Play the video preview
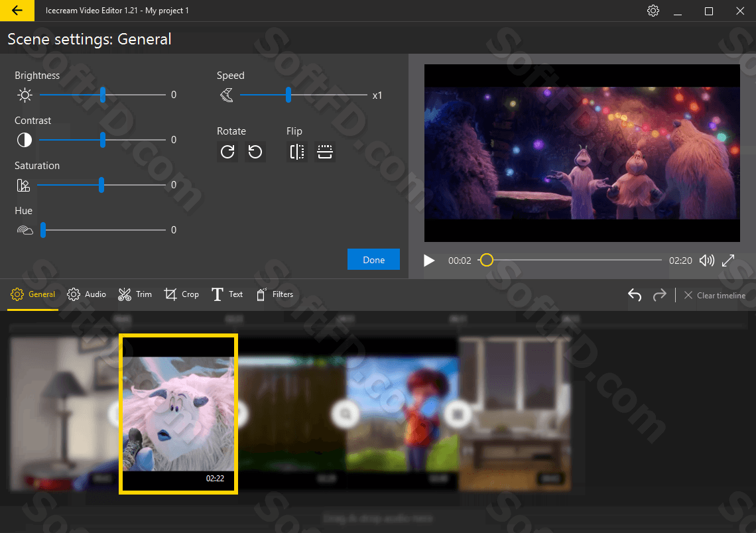756x533 pixels. (x=428, y=261)
